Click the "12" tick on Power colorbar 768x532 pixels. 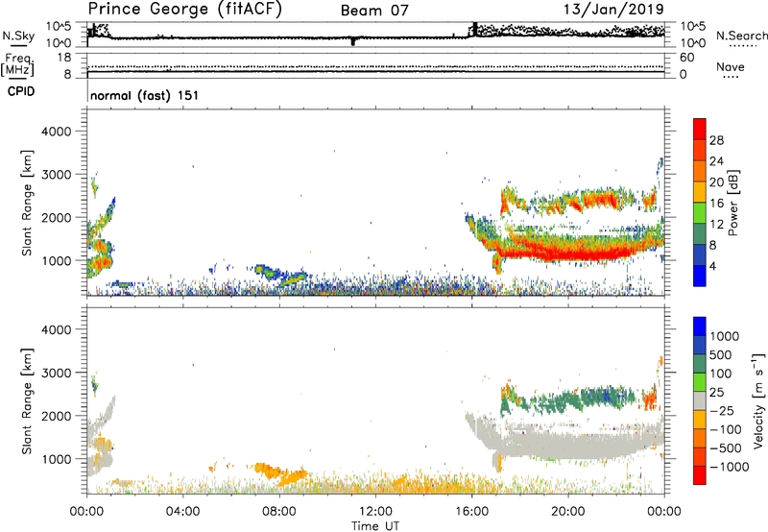pyautogui.click(x=716, y=225)
